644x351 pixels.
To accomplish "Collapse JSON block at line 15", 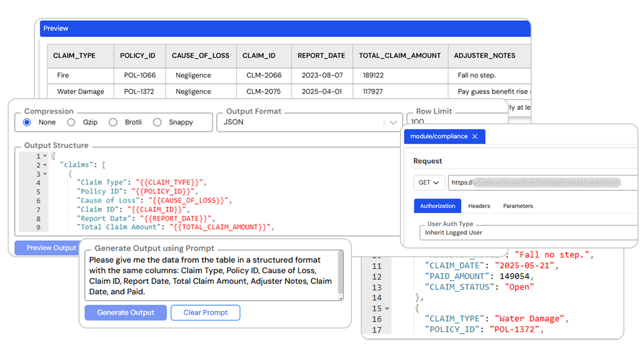I will click(387, 308).
